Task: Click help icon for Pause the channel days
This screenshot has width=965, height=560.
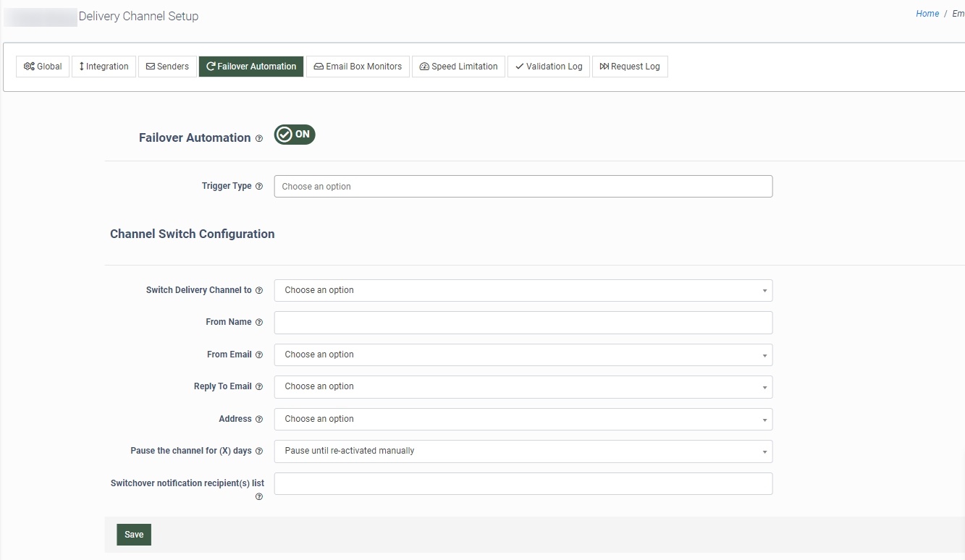Action: pyautogui.click(x=259, y=451)
